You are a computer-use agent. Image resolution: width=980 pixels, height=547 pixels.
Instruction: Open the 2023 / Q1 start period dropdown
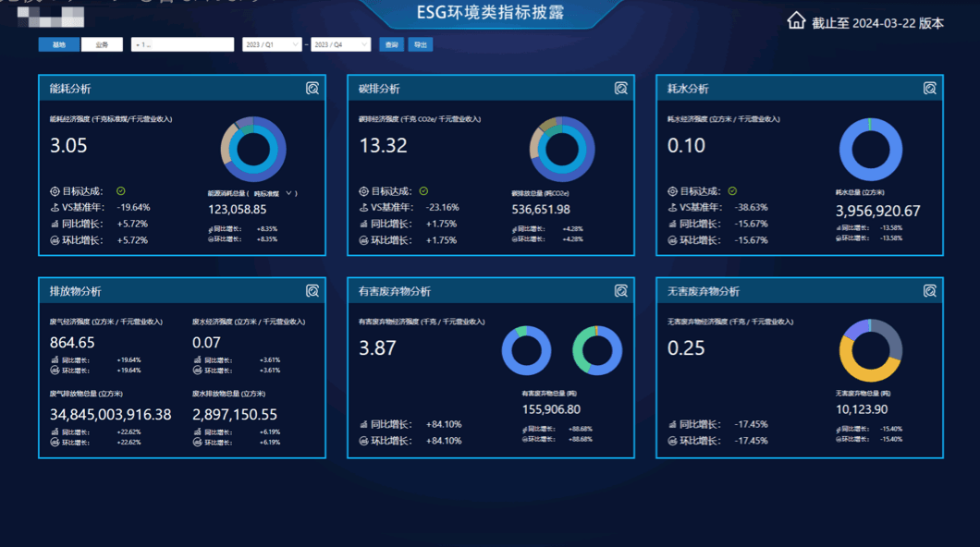[x=272, y=44]
